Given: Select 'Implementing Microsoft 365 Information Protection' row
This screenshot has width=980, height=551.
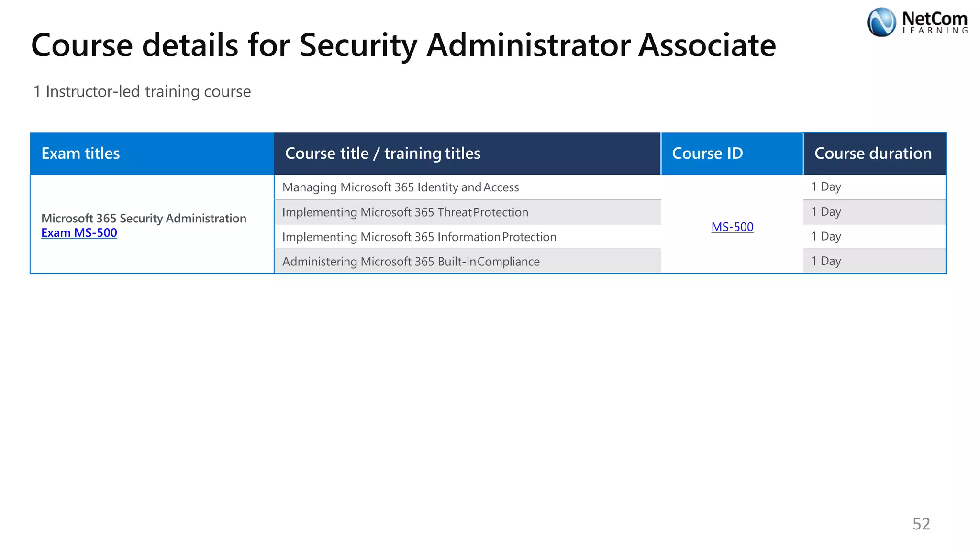Looking at the screenshot, I should pos(468,237).
